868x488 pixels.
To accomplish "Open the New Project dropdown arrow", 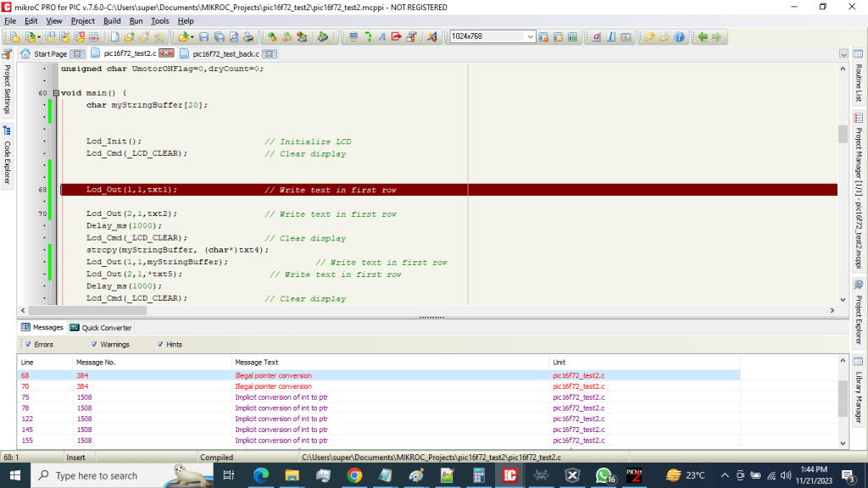I will click(x=38, y=37).
